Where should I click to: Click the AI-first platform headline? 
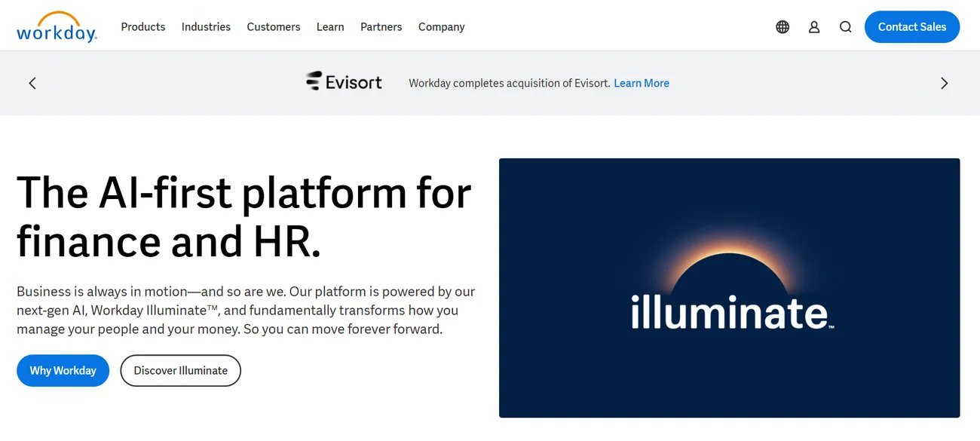243,217
